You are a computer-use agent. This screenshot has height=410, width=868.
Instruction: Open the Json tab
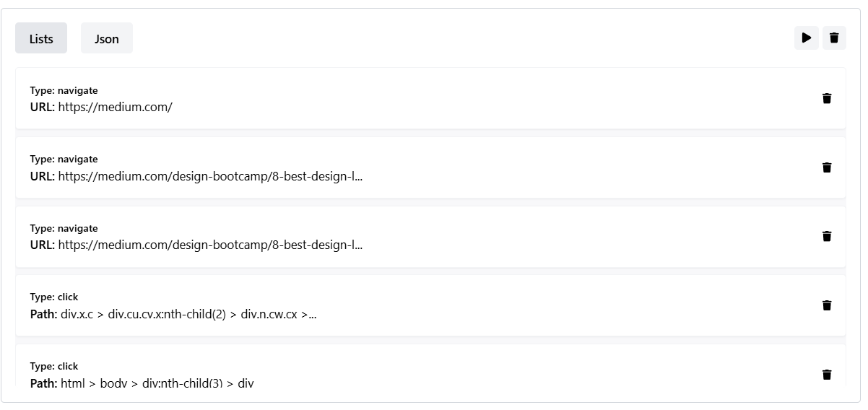pyautogui.click(x=107, y=38)
